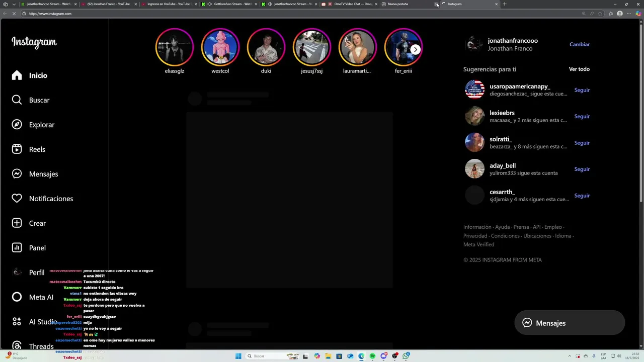The width and height of the screenshot is (644, 362).
Task: Open Spotify from the taskbar
Action: [x=372, y=356]
